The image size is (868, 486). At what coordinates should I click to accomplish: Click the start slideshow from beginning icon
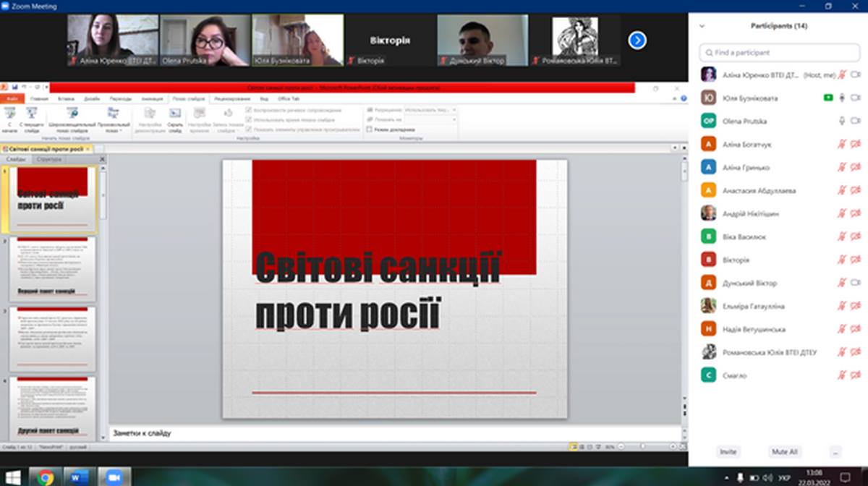pos(9,114)
